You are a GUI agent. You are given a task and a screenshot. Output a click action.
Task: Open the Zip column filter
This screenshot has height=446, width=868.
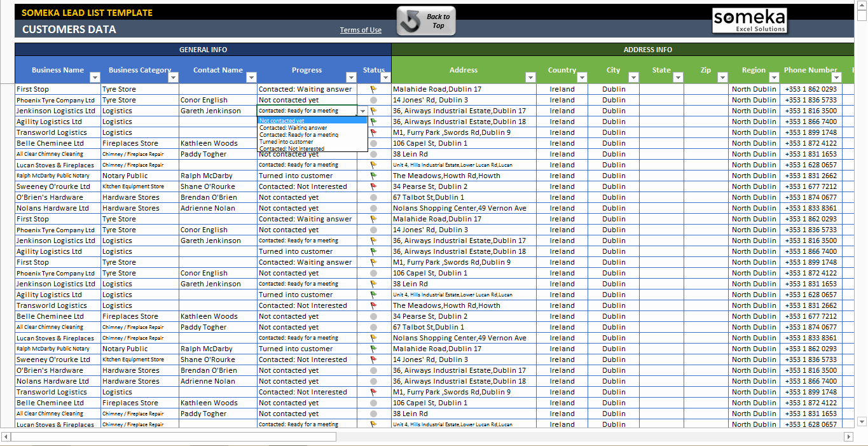tap(722, 78)
